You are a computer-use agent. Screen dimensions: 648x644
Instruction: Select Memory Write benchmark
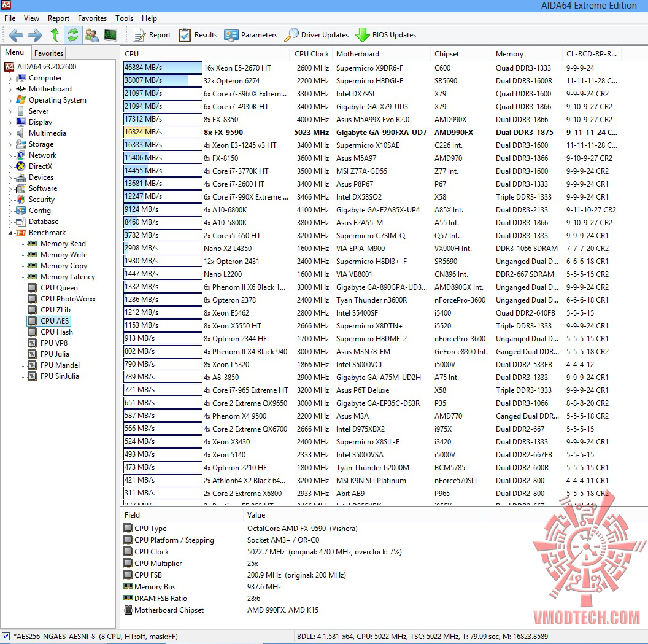58,255
